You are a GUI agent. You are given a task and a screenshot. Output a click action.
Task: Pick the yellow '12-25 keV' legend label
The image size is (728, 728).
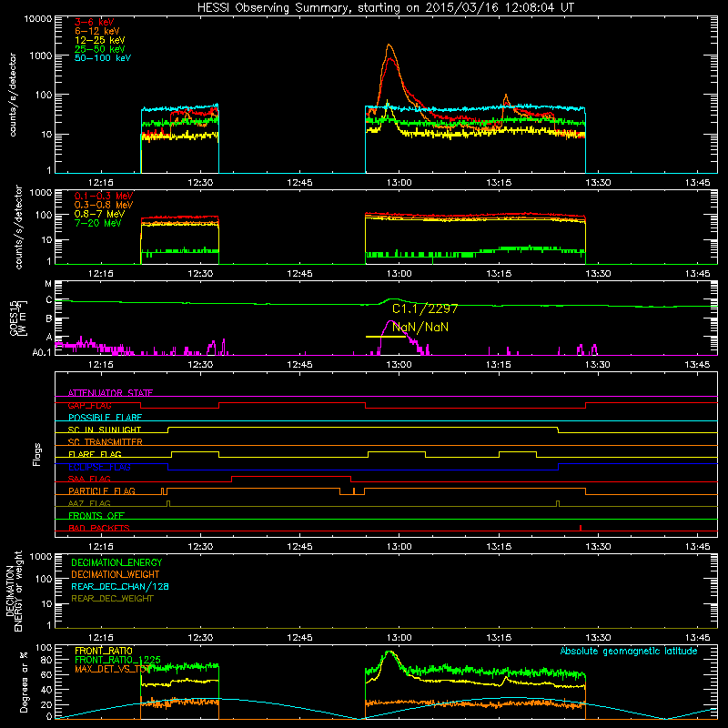[x=99, y=40]
